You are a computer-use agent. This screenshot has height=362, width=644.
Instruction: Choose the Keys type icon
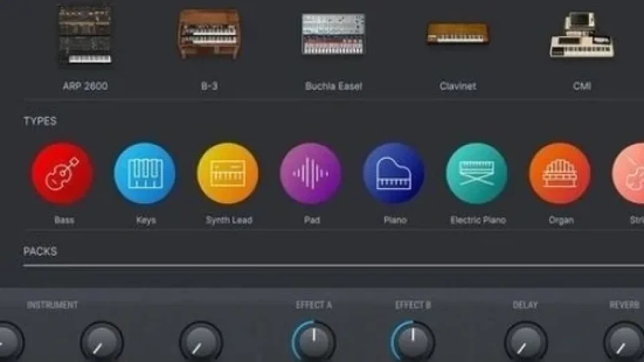[145, 174]
